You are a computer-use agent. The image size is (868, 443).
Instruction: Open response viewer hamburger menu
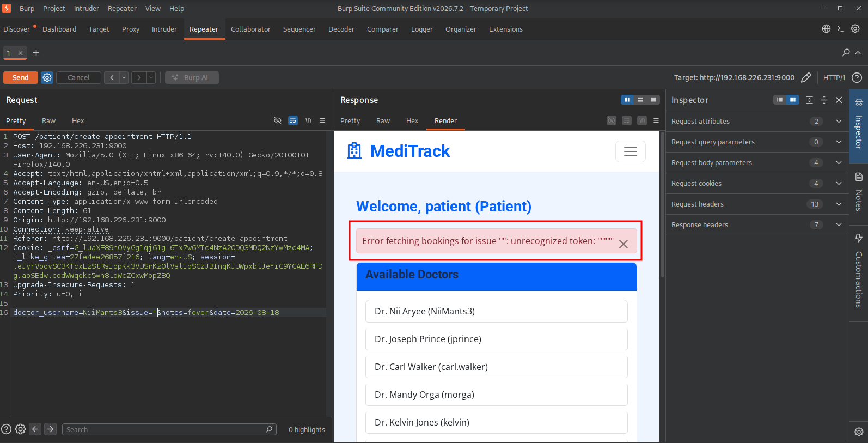pyautogui.click(x=656, y=120)
